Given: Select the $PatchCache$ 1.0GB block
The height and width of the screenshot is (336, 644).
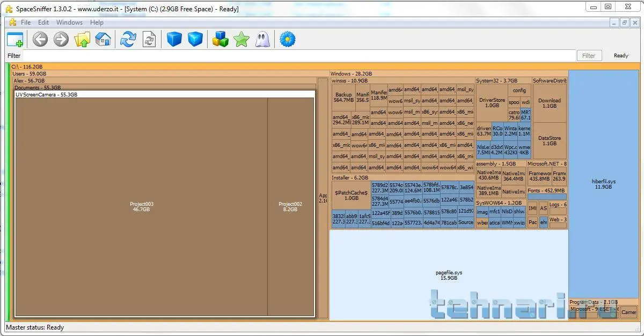Looking at the screenshot, I should click(x=351, y=195).
